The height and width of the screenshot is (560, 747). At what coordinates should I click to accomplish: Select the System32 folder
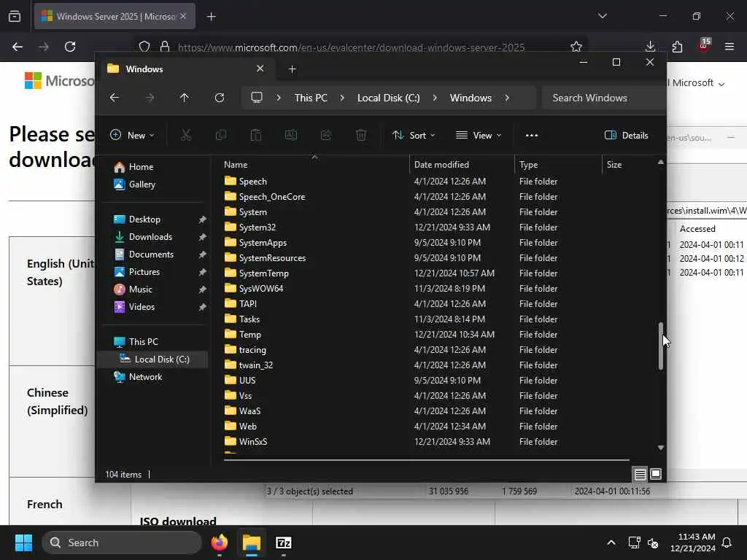point(258,227)
